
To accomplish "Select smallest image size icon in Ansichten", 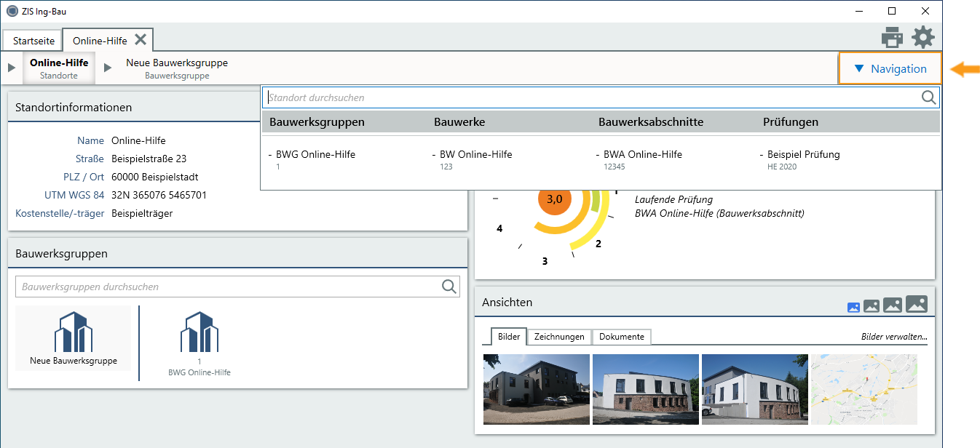I will (853, 307).
